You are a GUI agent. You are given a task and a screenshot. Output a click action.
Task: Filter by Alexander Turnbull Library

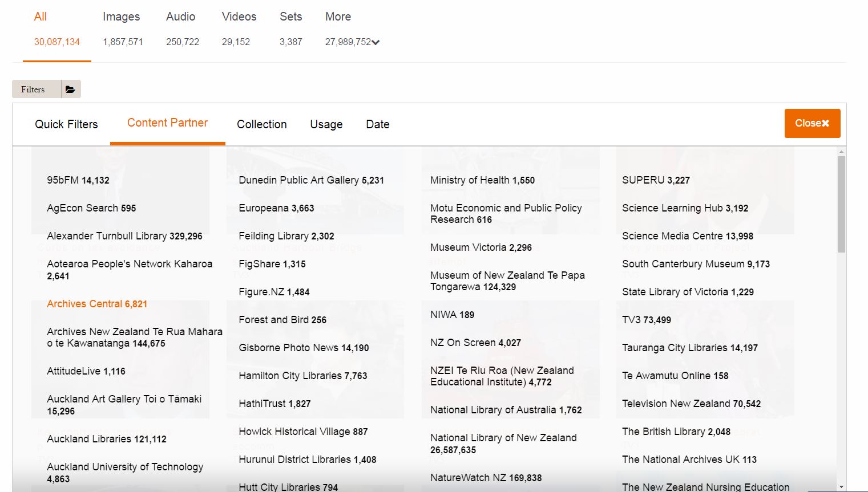tap(124, 236)
